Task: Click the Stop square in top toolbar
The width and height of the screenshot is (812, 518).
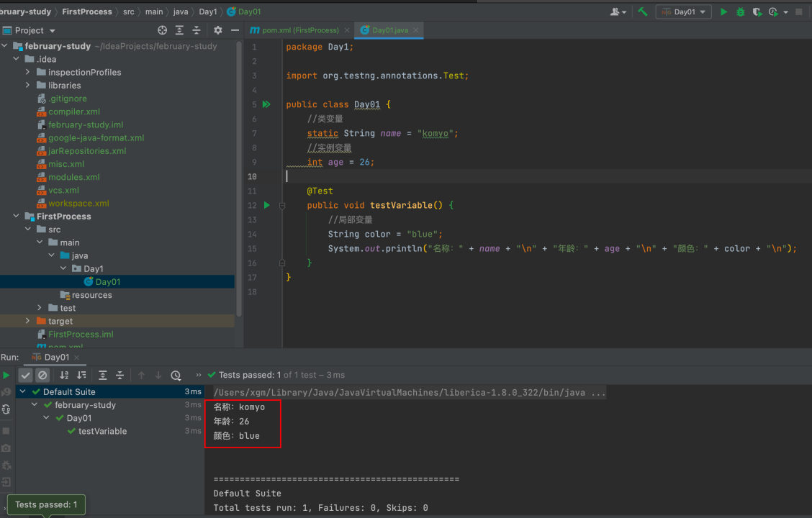Action: pyautogui.click(x=799, y=12)
